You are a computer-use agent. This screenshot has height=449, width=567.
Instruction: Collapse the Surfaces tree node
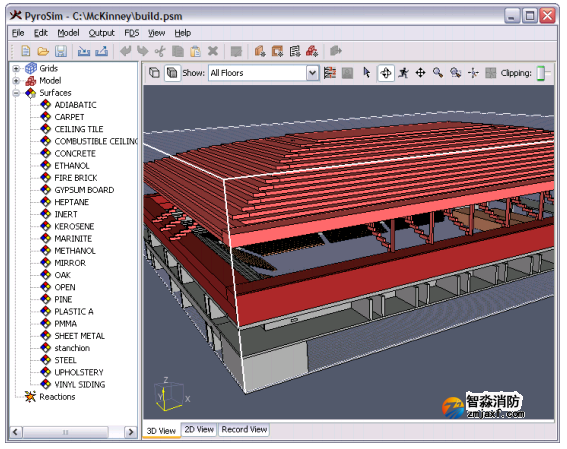[16, 93]
